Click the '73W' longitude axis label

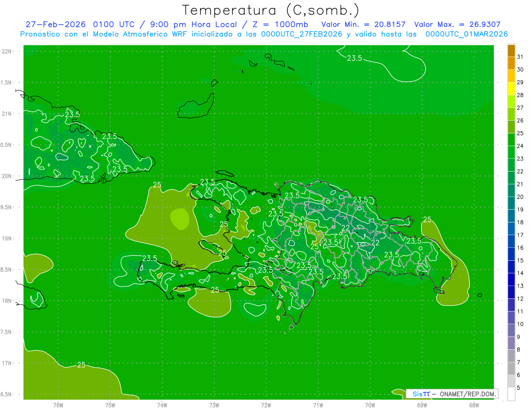coord(214,405)
